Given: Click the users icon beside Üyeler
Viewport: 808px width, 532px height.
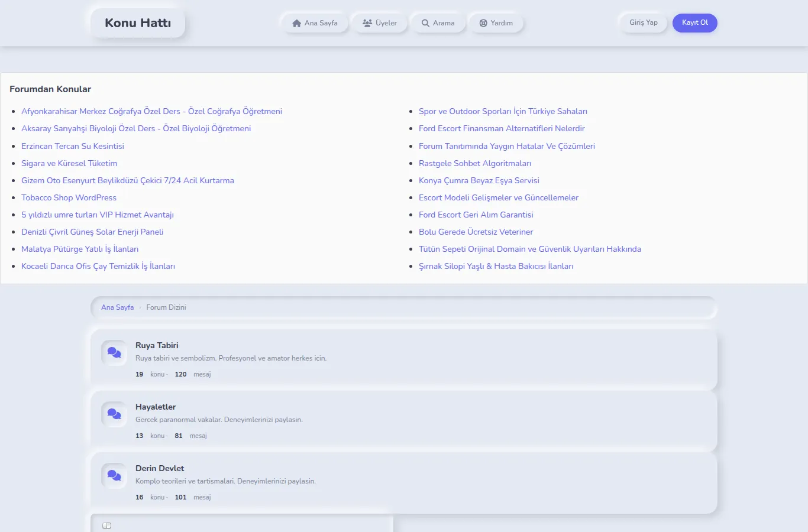Looking at the screenshot, I should [x=367, y=23].
